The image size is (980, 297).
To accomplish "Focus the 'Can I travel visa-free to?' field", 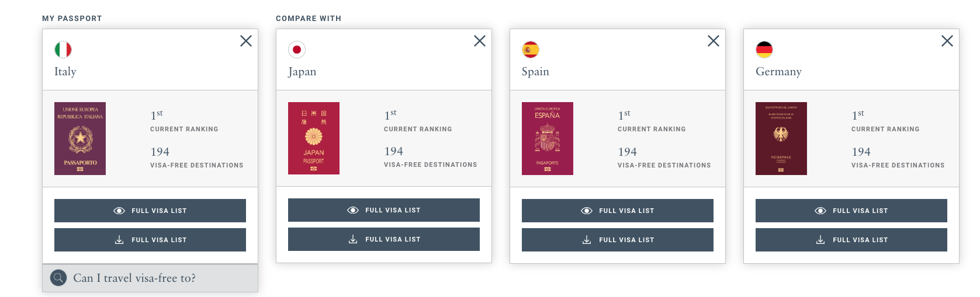I will pyautogui.click(x=150, y=278).
